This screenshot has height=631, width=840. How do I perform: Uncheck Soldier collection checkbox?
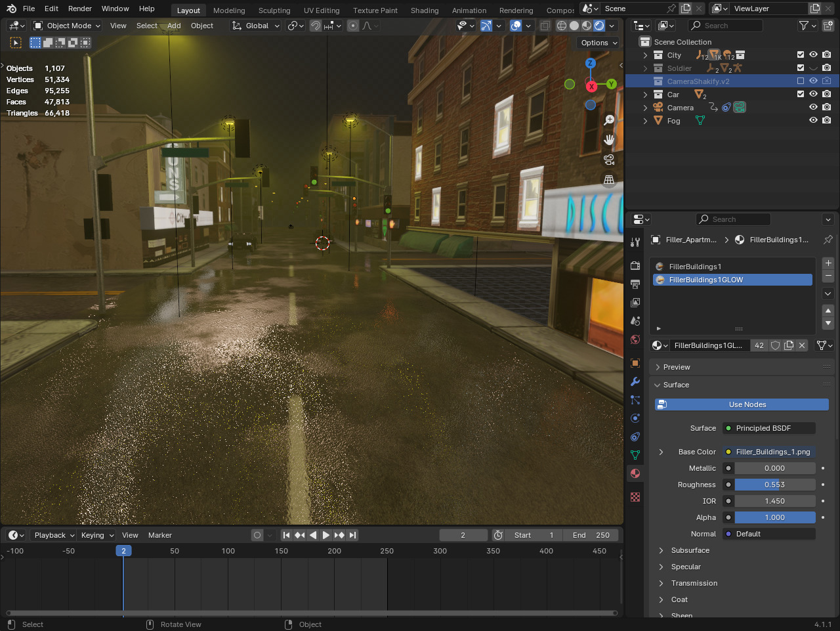pyautogui.click(x=801, y=68)
